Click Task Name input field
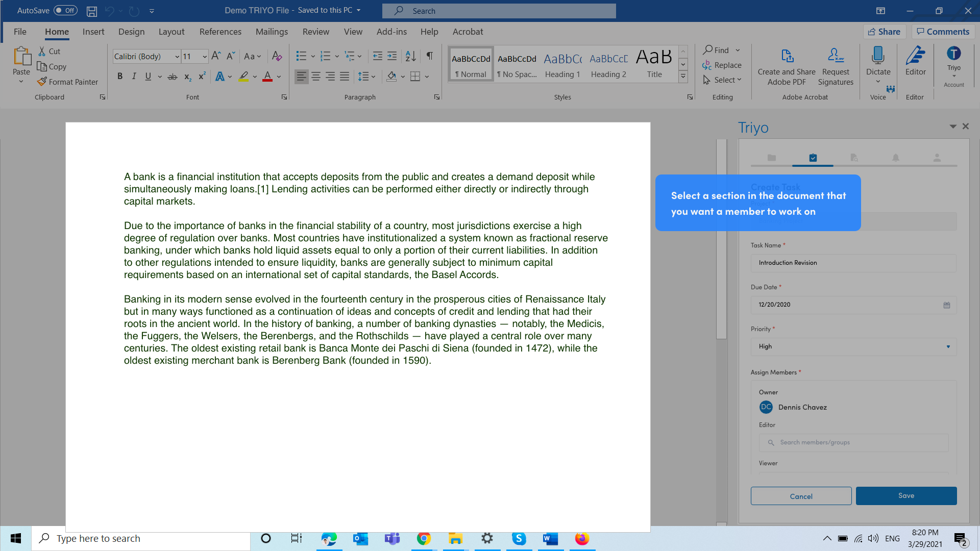 coord(853,263)
